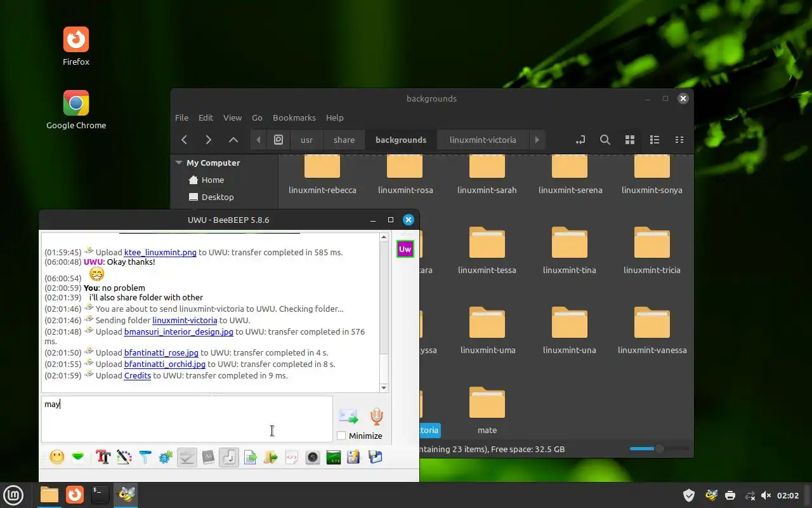
Task: Open the File menu in file manager
Action: coord(182,117)
